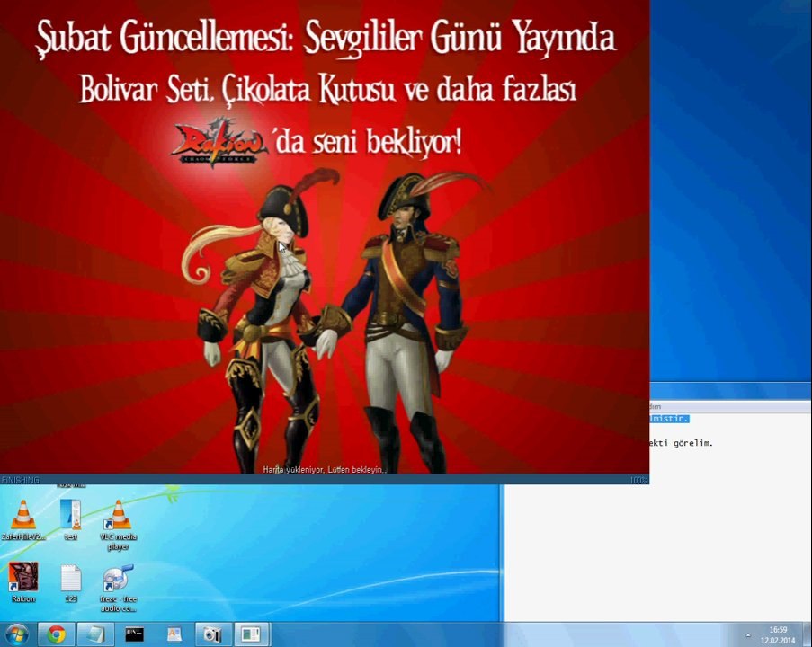Open the Command Prompt taskbar icon
Screen dimensions: 812x647
pyautogui.click(x=135, y=634)
